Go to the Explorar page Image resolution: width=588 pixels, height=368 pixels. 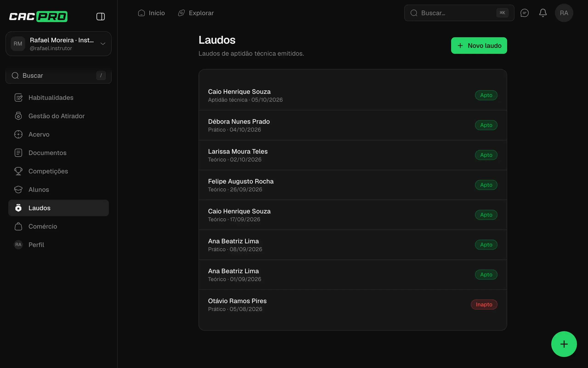(196, 13)
